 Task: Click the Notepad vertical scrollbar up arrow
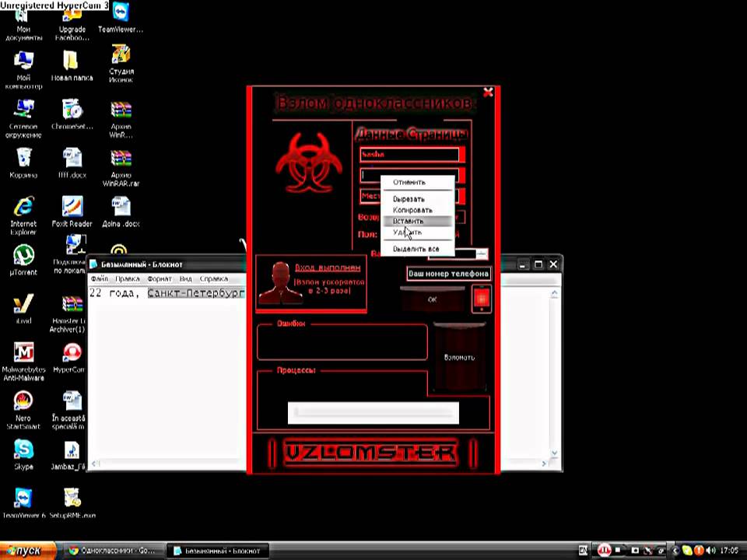click(554, 294)
